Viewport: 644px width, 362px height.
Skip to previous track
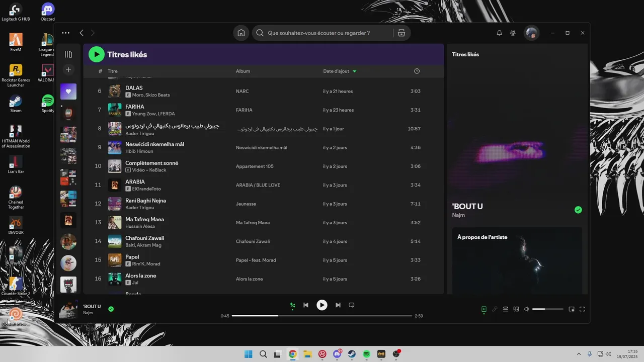coord(306,305)
